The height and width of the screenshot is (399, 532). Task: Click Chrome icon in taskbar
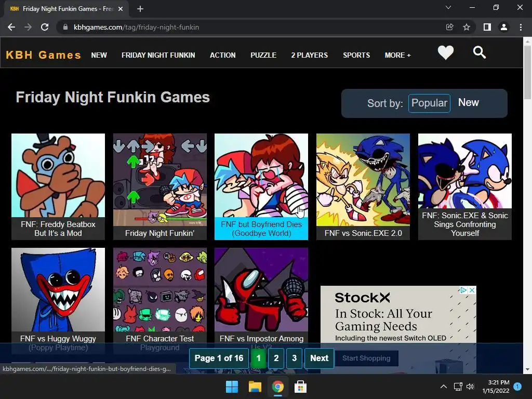pyautogui.click(x=277, y=387)
